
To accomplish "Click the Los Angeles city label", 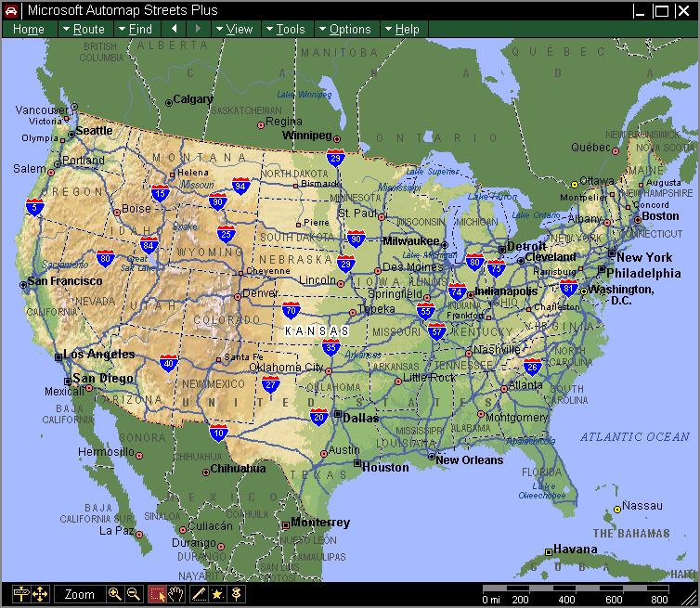I will coord(99,354).
